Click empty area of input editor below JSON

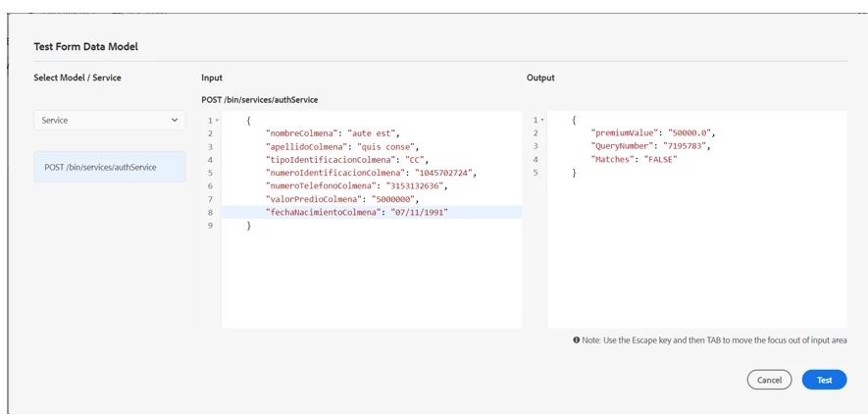pyautogui.click(x=371, y=280)
